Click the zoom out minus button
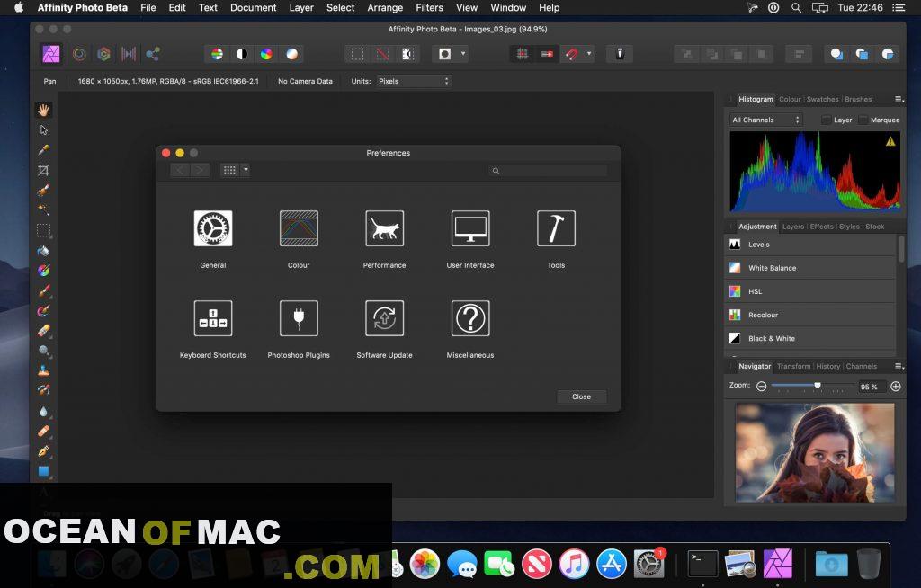 [x=761, y=387]
